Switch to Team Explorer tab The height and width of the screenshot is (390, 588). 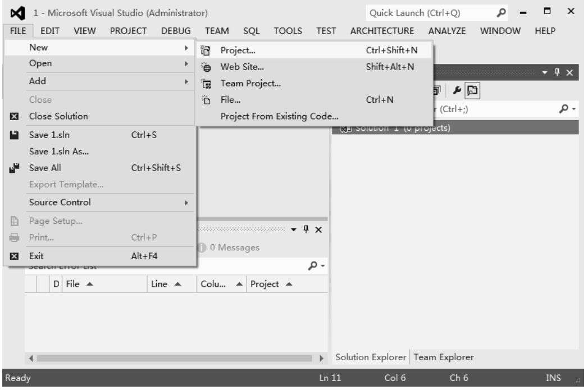tap(444, 357)
